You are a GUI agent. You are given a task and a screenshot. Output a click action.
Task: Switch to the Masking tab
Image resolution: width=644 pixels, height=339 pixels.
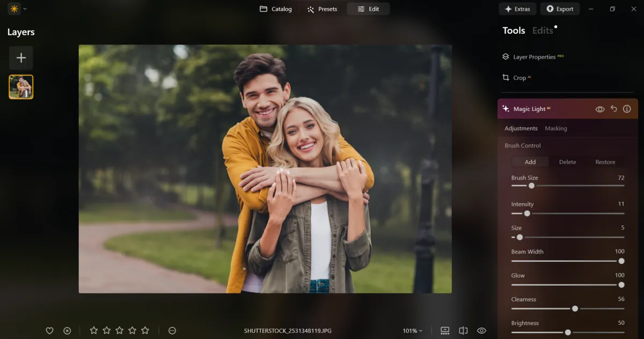point(556,128)
